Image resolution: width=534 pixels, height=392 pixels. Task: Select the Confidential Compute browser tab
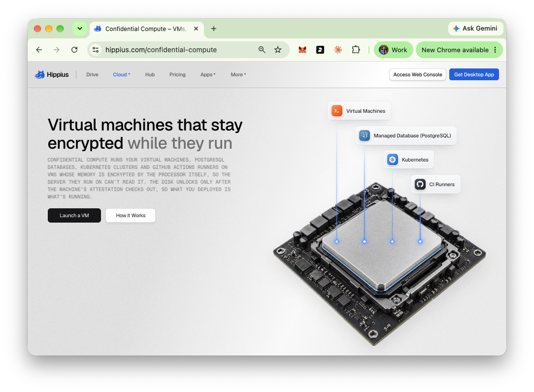147,29
